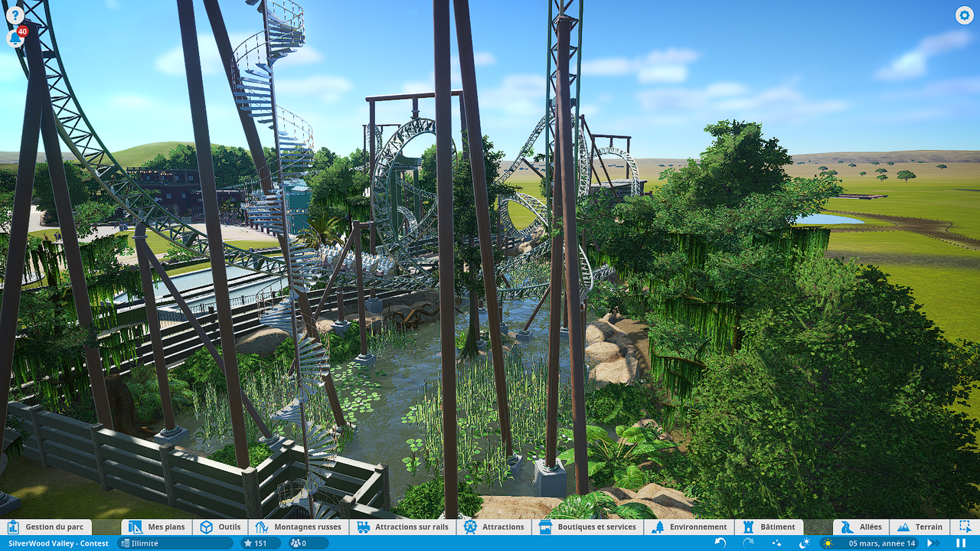Click the date 05 mars, année 14
Image resolution: width=980 pixels, height=551 pixels.
tap(880, 543)
